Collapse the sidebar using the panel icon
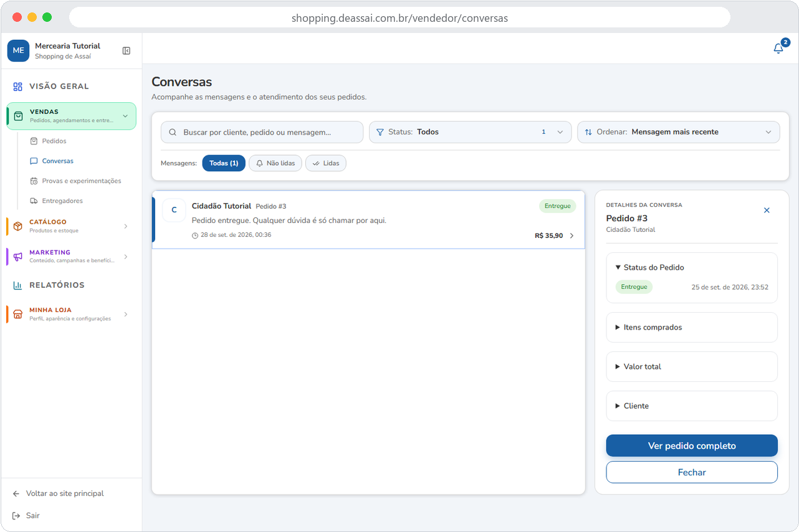Viewport: 799px width, 532px height. pos(127,50)
